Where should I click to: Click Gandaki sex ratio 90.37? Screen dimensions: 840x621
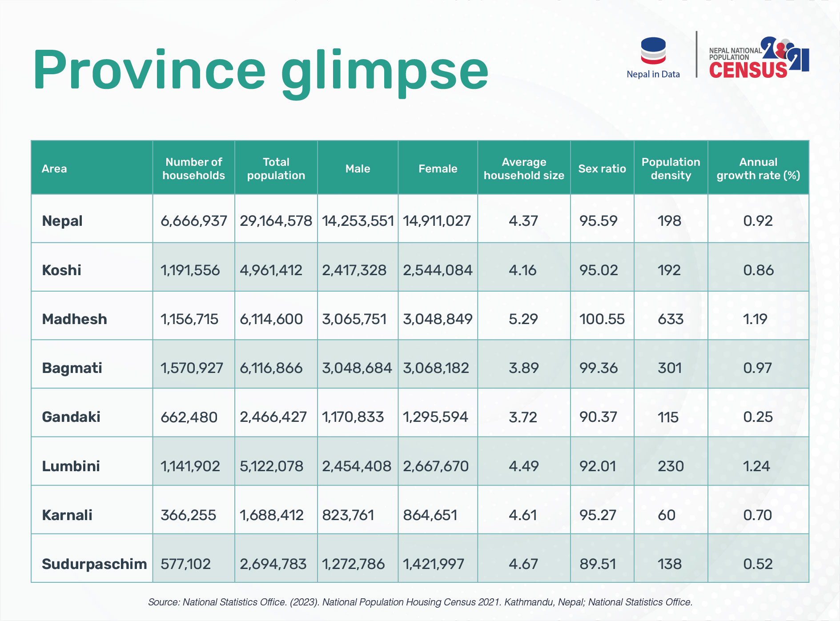click(x=599, y=417)
